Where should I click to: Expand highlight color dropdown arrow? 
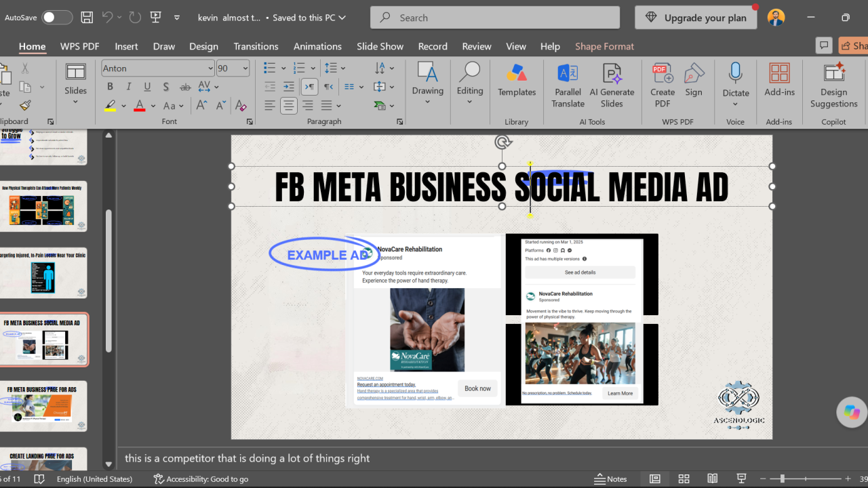(123, 106)
